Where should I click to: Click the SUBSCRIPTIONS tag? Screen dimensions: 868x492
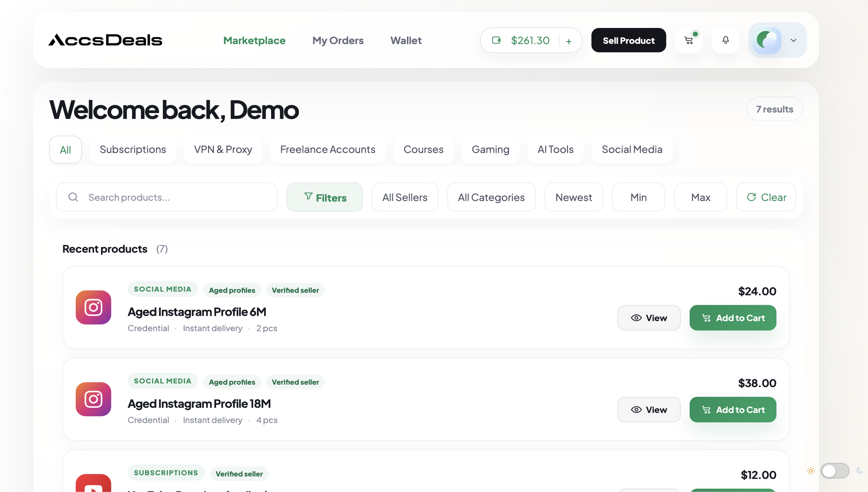pos(166,473)
